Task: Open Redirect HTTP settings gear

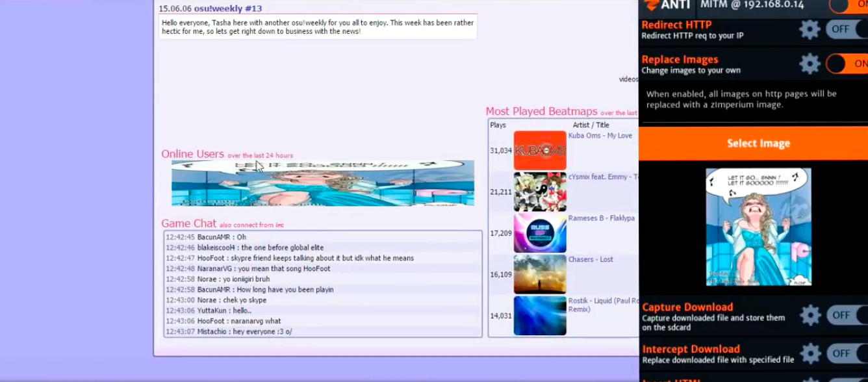Action: pos(810,29)
